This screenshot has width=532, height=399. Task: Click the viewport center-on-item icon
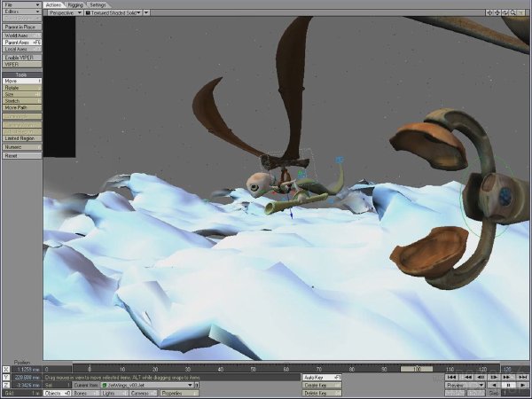click(489, 12)
